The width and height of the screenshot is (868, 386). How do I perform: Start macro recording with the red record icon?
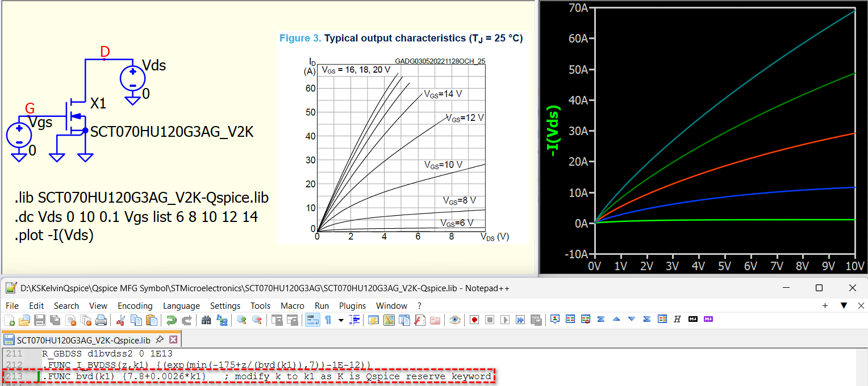[x=474, y=320]
